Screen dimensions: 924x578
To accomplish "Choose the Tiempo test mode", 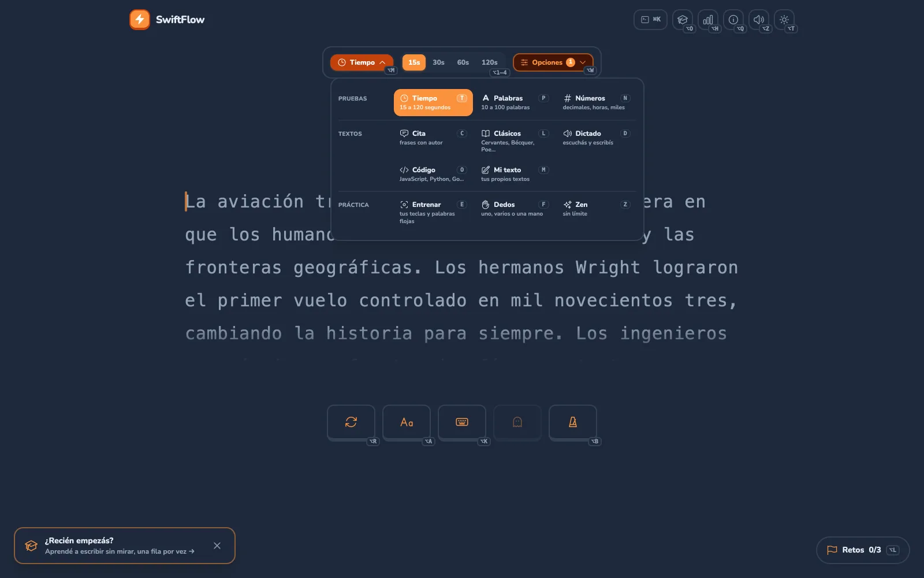I will [433, 102].
